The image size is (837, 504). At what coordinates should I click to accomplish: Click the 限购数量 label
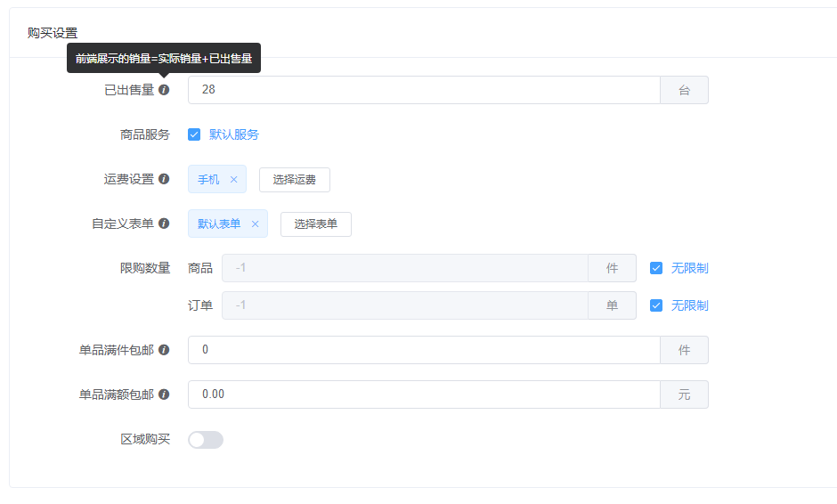tap(144, 268)
